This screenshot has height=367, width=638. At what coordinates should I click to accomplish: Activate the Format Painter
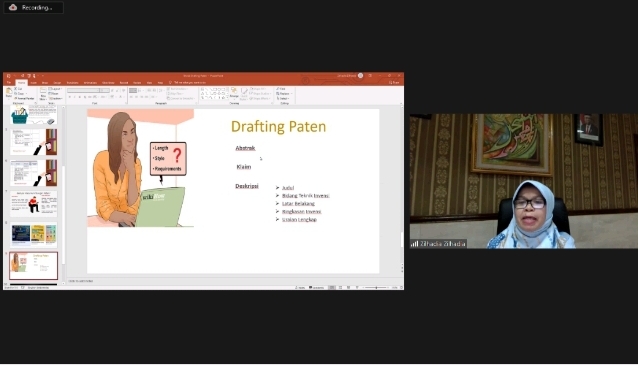click(x=24, y=98)
